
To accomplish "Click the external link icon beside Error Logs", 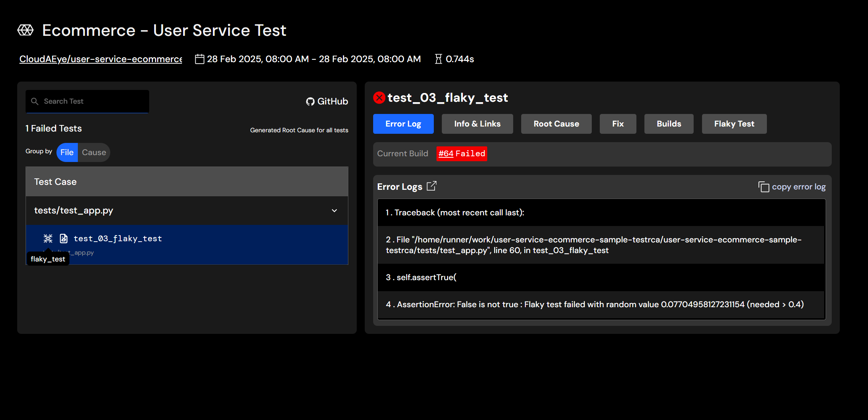I will pos(432,186).
